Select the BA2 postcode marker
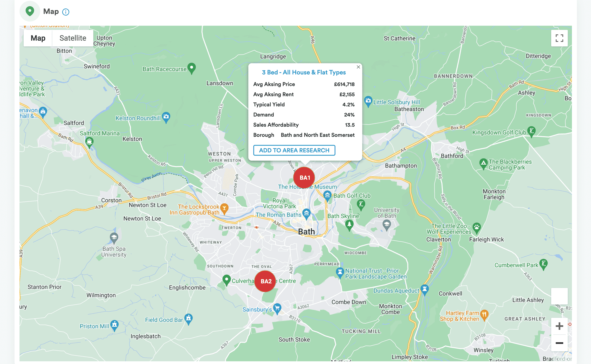591x364 pixels. [x=265, y=281]
